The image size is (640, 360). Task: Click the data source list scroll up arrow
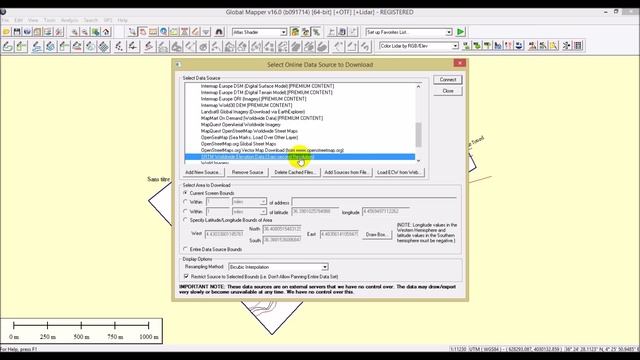pyautogui.click(x=418, y=87)
